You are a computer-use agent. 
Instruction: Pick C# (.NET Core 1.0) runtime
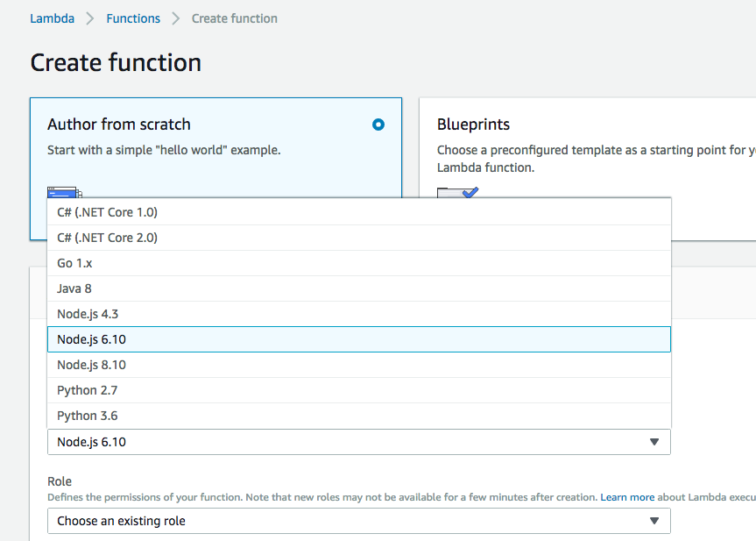[358, 212]
